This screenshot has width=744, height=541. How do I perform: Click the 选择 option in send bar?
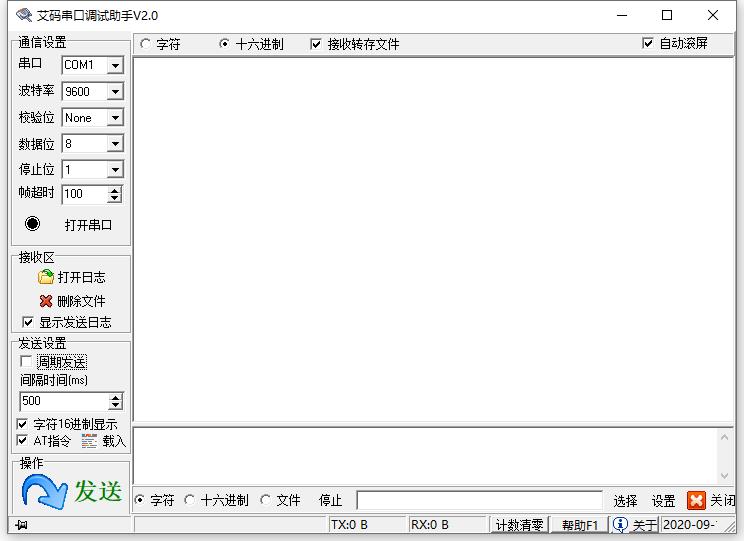tap(625, 501)
